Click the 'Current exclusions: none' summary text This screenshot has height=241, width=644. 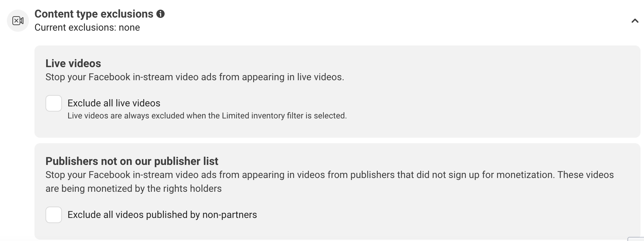pos(87,28)
